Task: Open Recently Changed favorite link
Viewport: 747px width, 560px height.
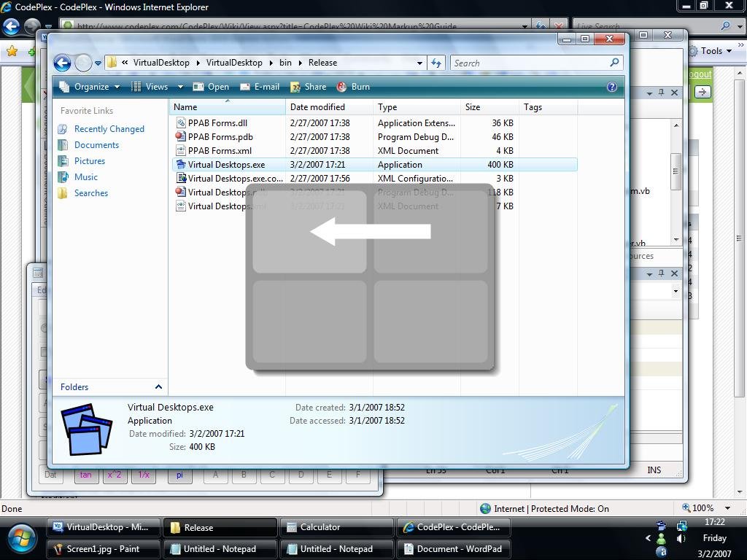Action: coord(109,129)
